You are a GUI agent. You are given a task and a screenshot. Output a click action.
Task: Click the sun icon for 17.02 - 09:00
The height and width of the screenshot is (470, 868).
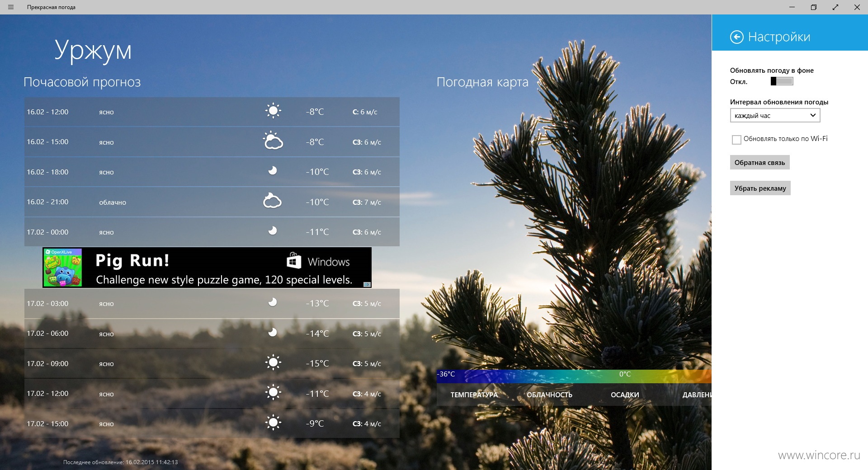[x=273, y=362]
